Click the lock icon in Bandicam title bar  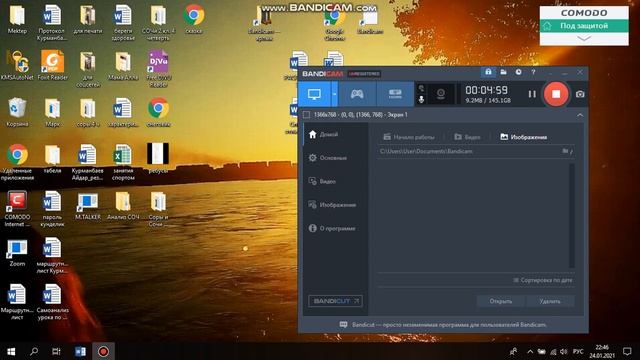(x=488, y=72)
